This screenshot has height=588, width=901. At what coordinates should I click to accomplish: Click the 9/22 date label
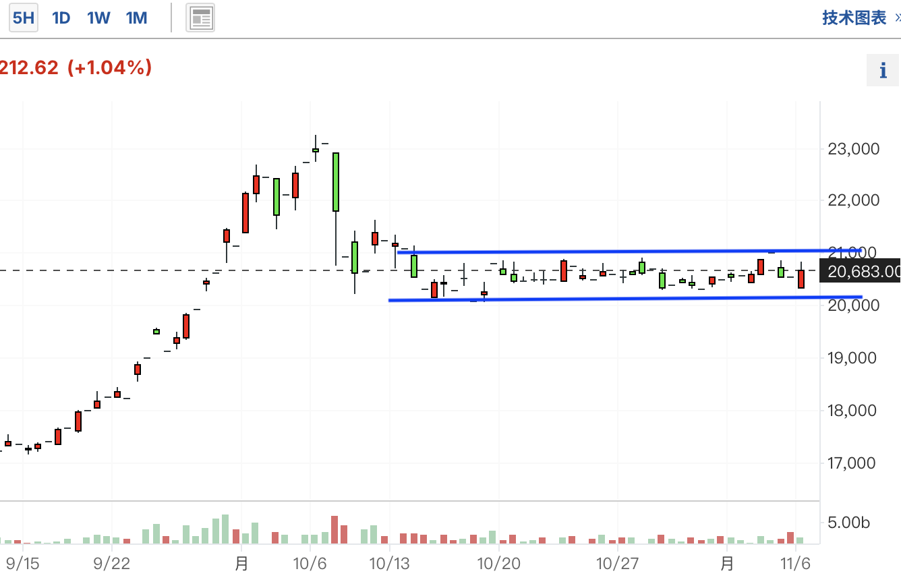[x=112, y=563]
